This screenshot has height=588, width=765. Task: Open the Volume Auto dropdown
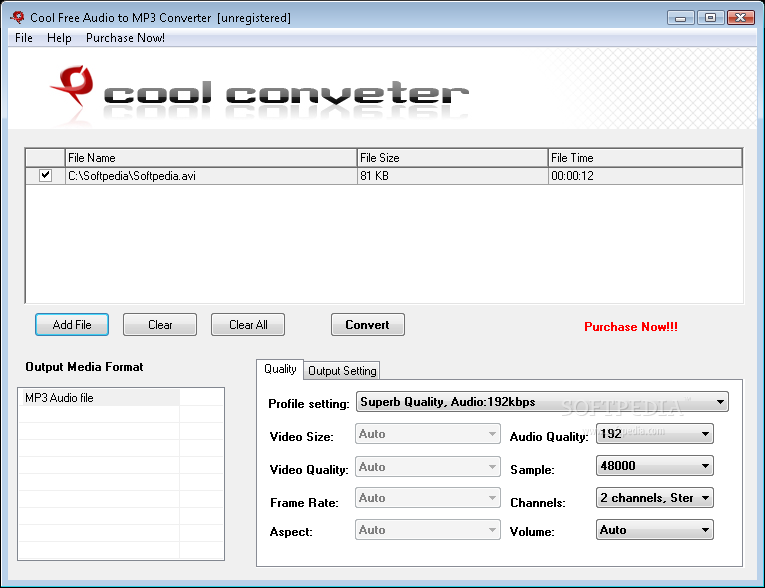655,530
